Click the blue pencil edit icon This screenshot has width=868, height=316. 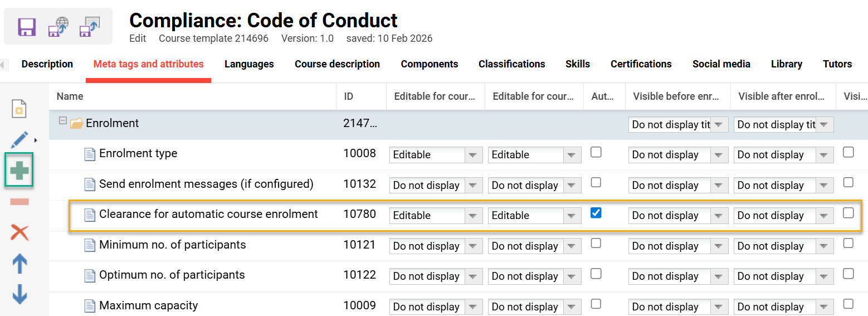point(19,140)
